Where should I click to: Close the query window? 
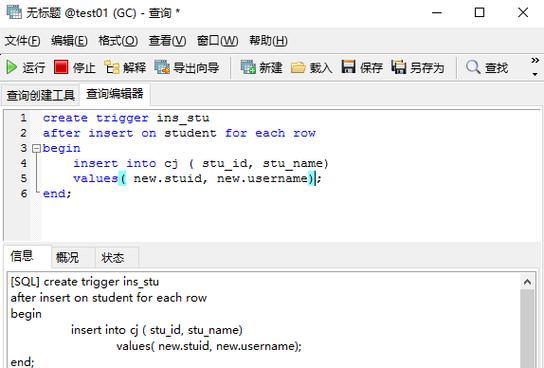[523, 13]
